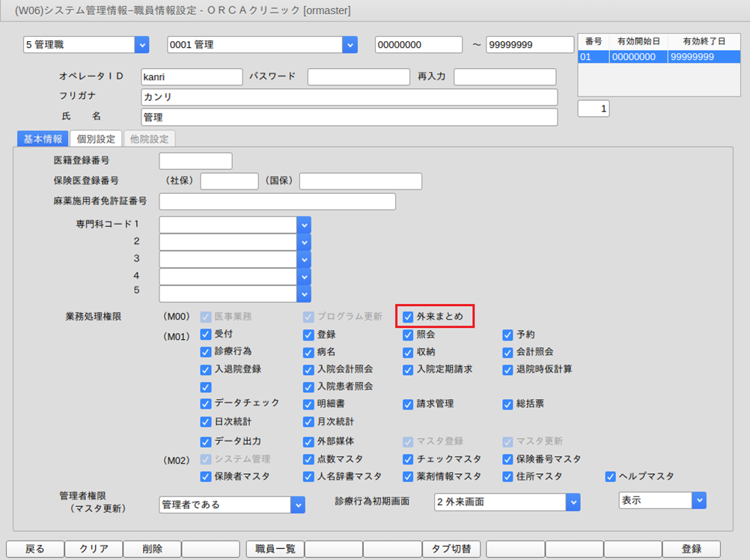Toggle the 会計照会 checkbox
750x560 pixels.
tap(508, 352)
